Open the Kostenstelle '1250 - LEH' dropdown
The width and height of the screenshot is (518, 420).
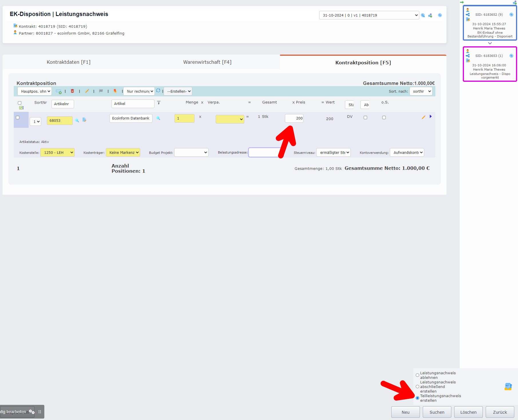[57, 152]
